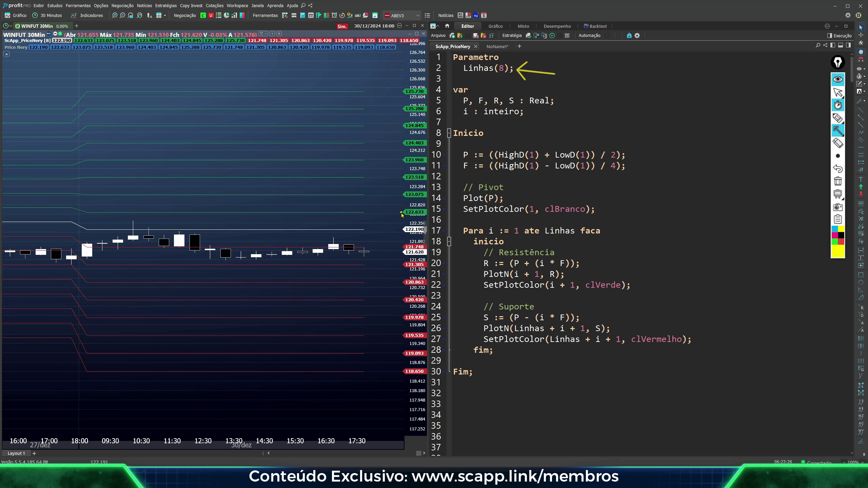868x488 pixels.
Task: Toggle the eye visibility in the drawing overlay
Action: pos(838,79)
